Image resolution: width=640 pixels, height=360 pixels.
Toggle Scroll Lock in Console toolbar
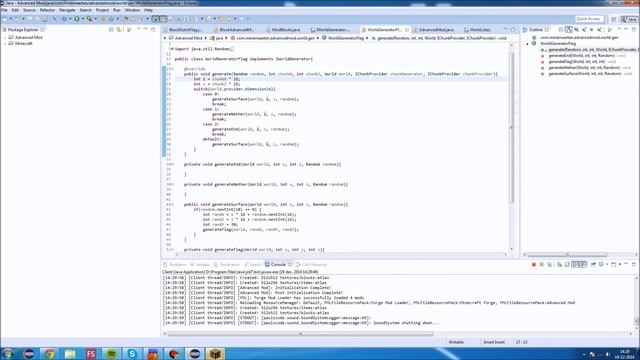(x=567, y=264)
